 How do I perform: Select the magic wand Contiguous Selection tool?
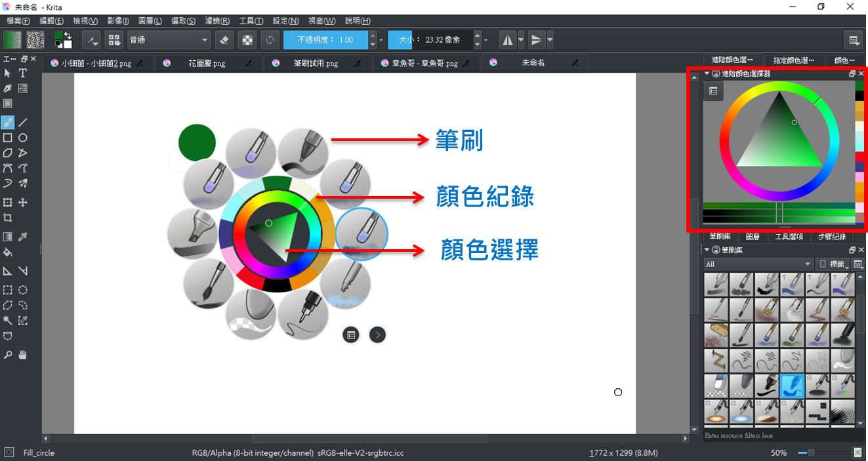click(8, 321)
